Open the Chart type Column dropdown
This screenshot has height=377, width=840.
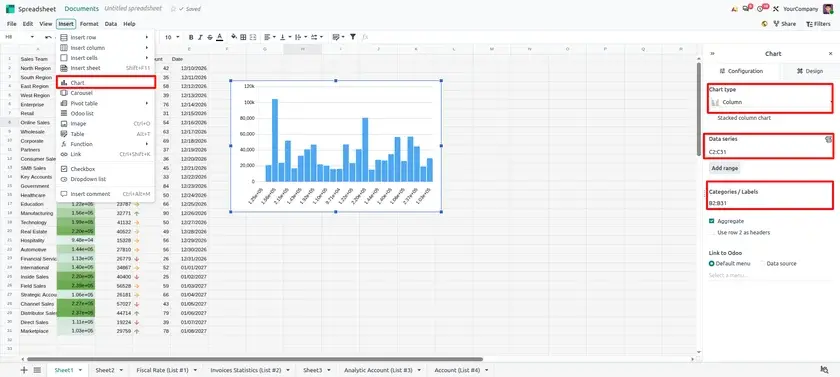(x=771, y=102)
